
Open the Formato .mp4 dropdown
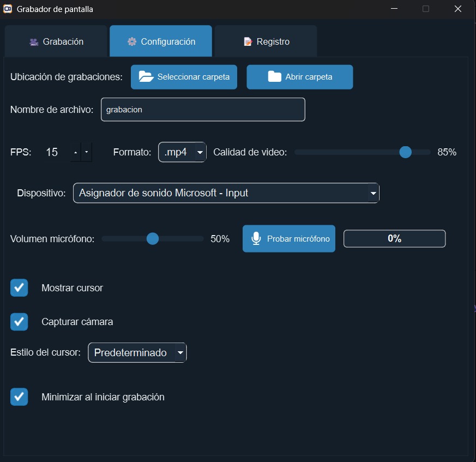200,152
